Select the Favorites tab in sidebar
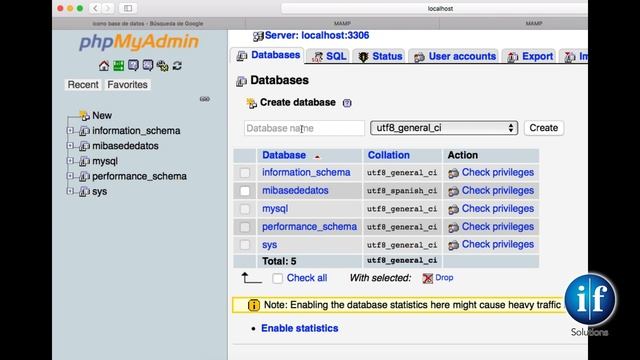The width and height of the screenshot is (640, 360). [x=127, y=84]
